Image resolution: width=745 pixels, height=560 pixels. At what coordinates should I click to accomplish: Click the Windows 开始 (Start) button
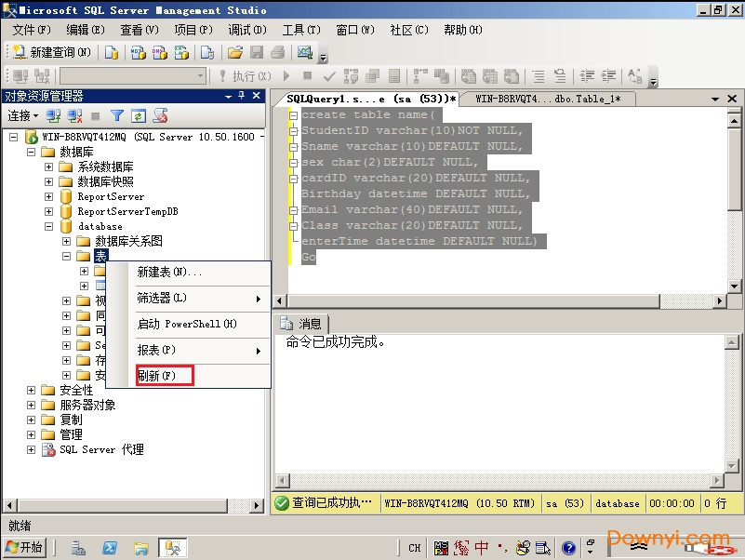click(25, 548)
